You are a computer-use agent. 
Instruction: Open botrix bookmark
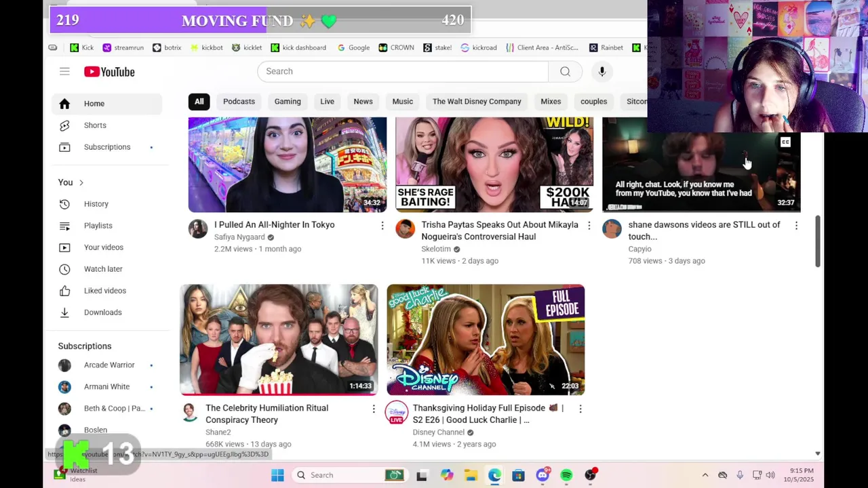pyautogui.click(x=167, y=47)
